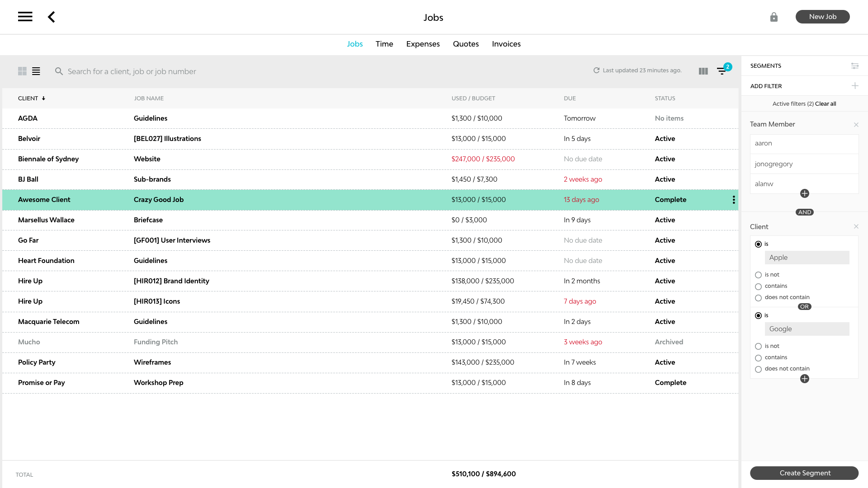The image size is (868, 488).
Task: Open the Expenses tab
Action: coord(423,44)
